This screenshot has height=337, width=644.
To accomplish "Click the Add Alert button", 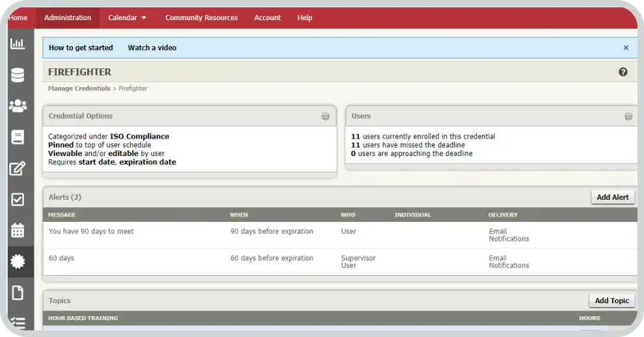I will point(612,197).
